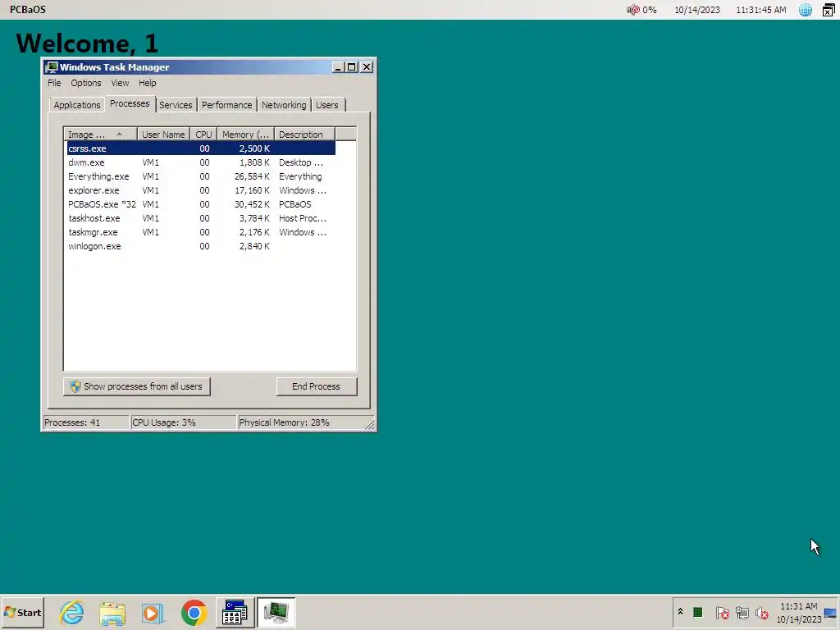Click Show processes from all users
Screen dimensions: 840x630
tap(137, 386)
